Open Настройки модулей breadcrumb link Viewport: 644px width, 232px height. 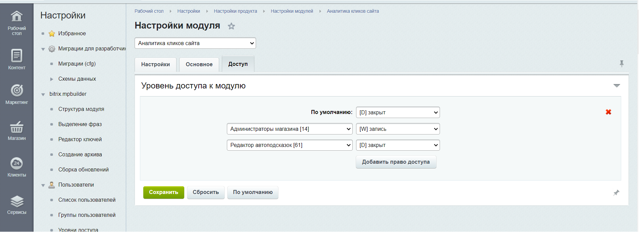(x=292, y=11)
